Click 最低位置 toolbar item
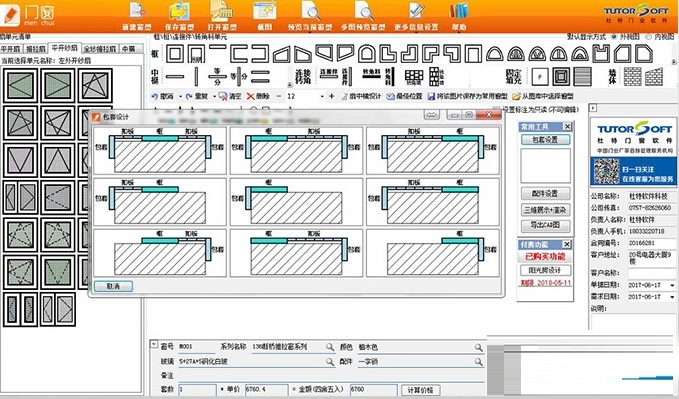The image size is (679, 399). (x=404, y=96)
